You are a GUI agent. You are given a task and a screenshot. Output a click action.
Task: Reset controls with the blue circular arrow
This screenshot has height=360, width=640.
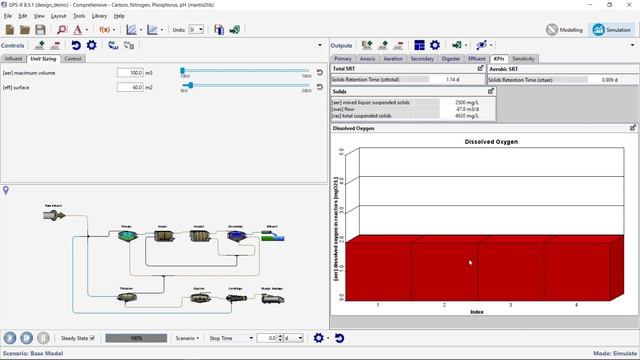(76, 45)
